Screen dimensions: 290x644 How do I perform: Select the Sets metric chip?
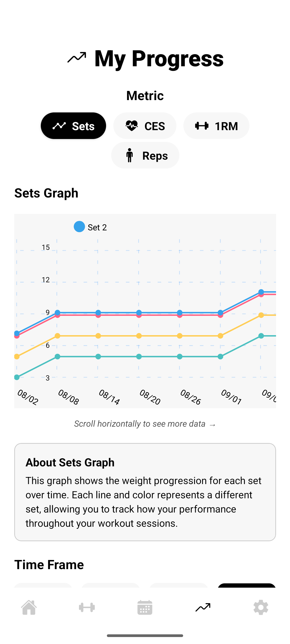tap(73, 126)
